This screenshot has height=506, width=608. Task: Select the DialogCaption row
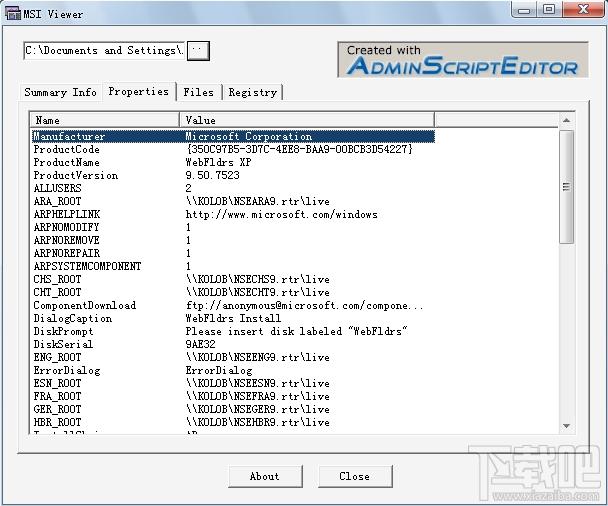coord(233,318)
